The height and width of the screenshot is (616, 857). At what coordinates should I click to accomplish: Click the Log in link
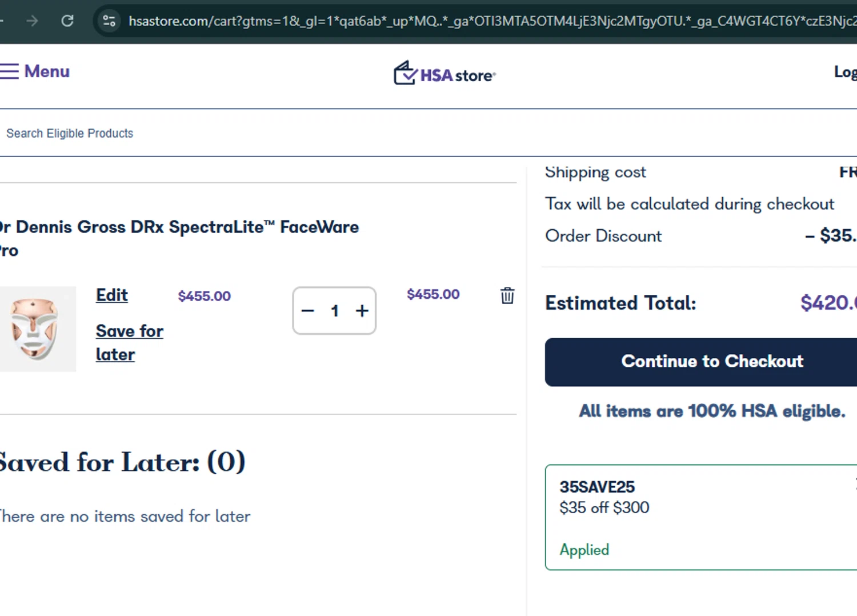[846, 72]
